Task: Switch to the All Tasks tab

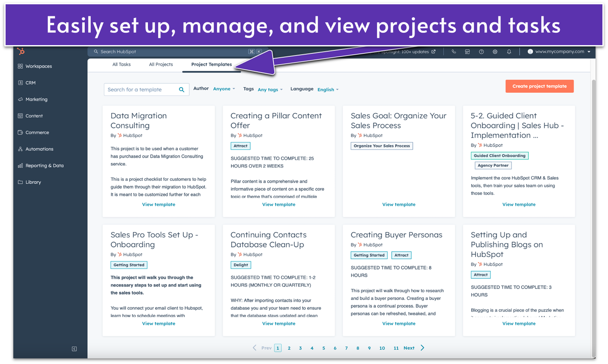Action: 122,64
